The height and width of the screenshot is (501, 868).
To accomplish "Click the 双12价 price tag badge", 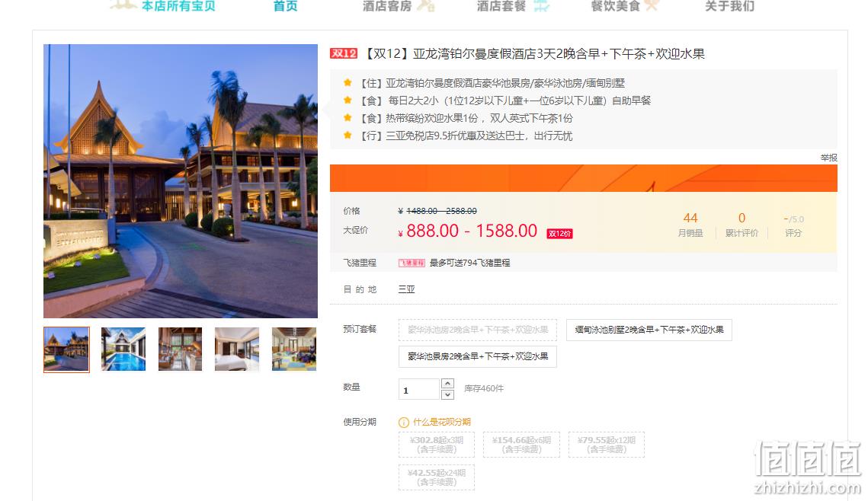I will [559, 233].
